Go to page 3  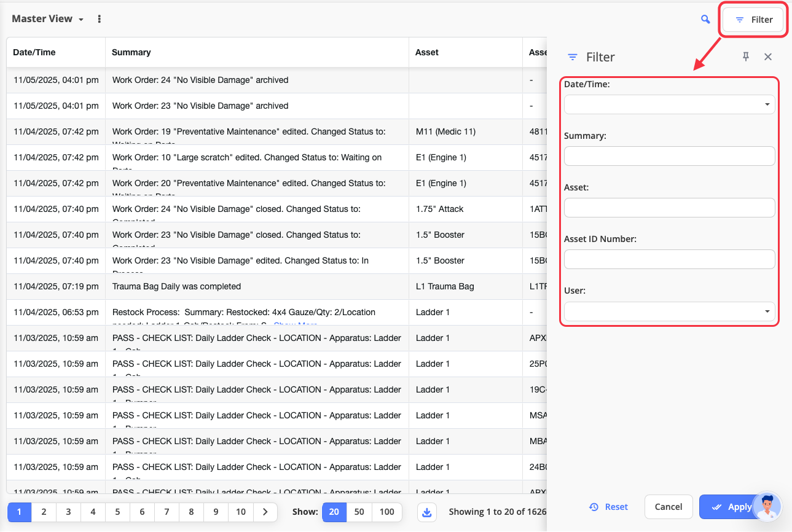[68, 512]
